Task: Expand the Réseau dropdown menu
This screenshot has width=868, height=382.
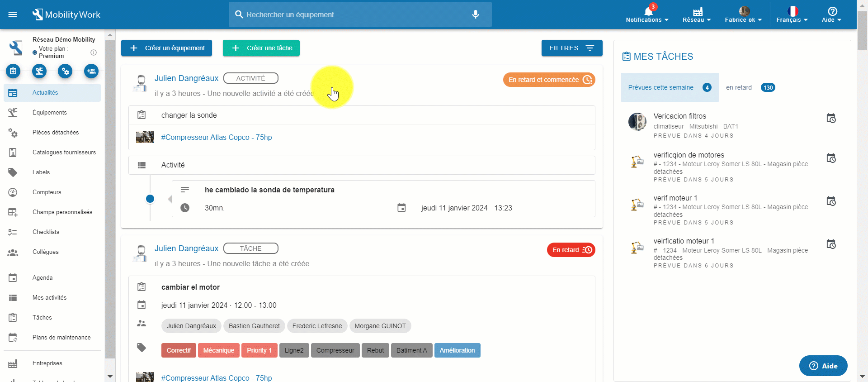Action: click(x=697, y=14)
